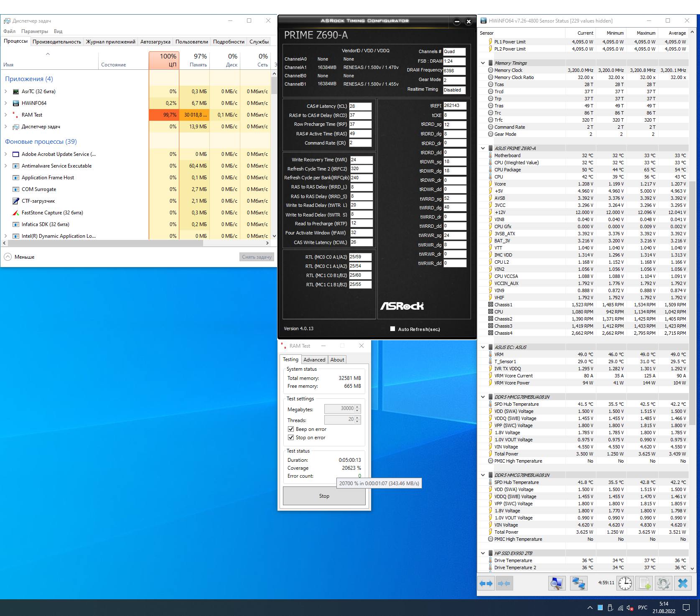Sort processes by the ЦП column
The height and width of the screenshot is (616, 700).
164,60
